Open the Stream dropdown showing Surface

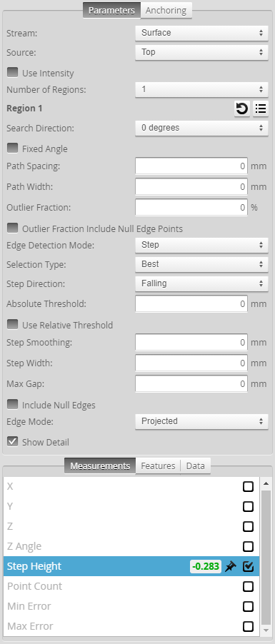(x=201, y=33)
